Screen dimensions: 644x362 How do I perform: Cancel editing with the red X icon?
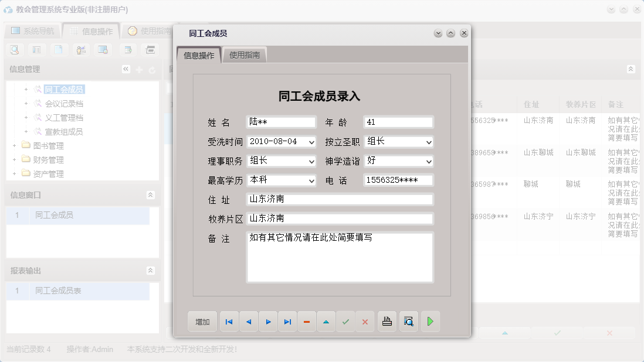coord(365,321)
